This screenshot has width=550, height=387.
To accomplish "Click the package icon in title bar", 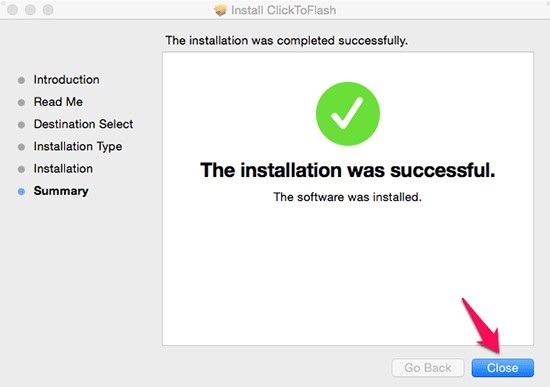I will pyautogui.click(x=221, y=10).
